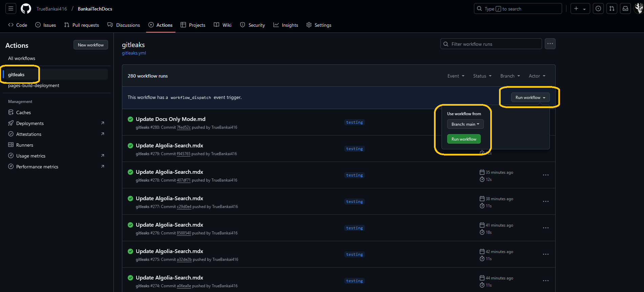Open the pull requests icon in header
Screen dimensions: 644x292
[612, 9]
